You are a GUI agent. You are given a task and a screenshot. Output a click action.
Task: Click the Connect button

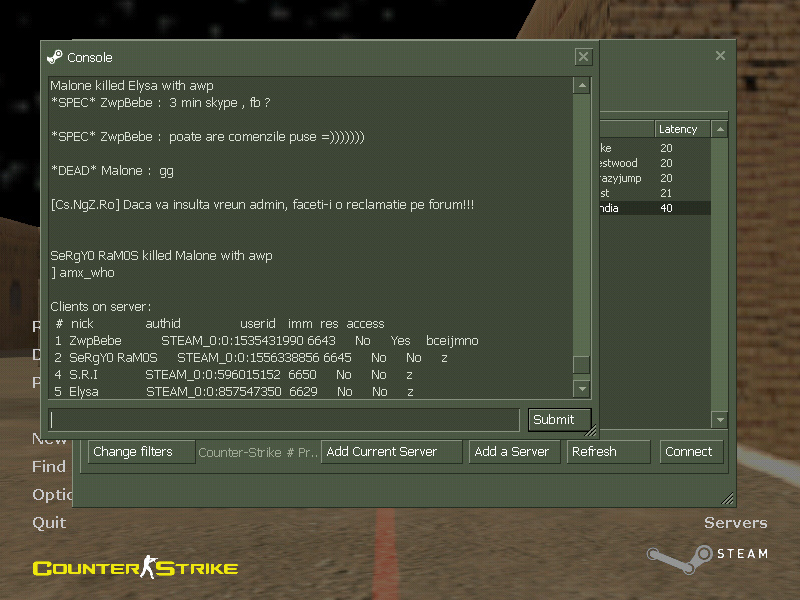point(689,452)
